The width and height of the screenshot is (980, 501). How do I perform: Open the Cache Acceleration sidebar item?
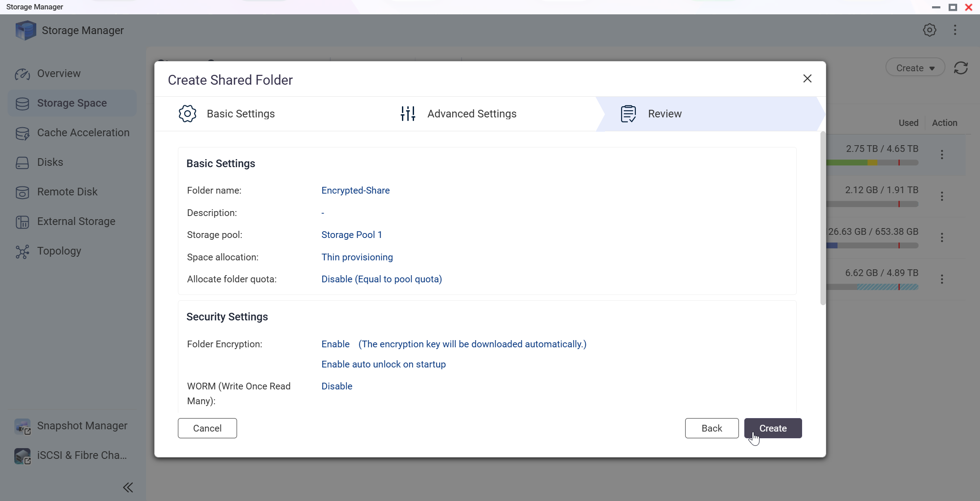click(x=72, y=133)
